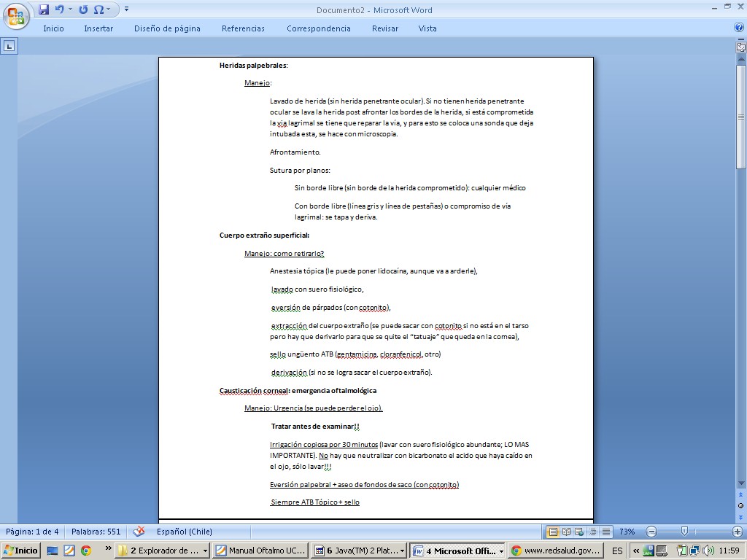
Task: Switch to Print Layout view
Action: pos(554,532)
